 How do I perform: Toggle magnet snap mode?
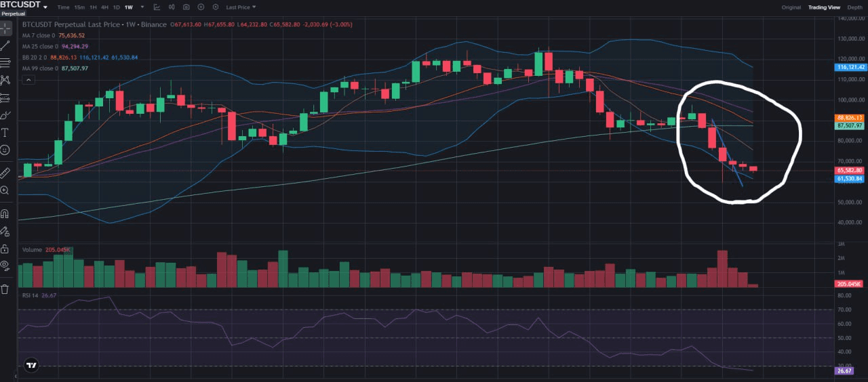click(5, 214)
